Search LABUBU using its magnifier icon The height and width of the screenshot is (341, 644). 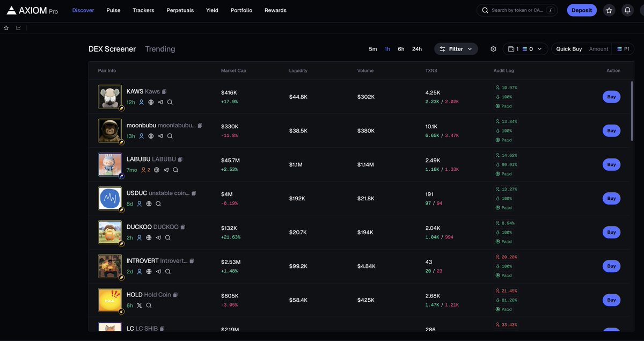[175, 170]
